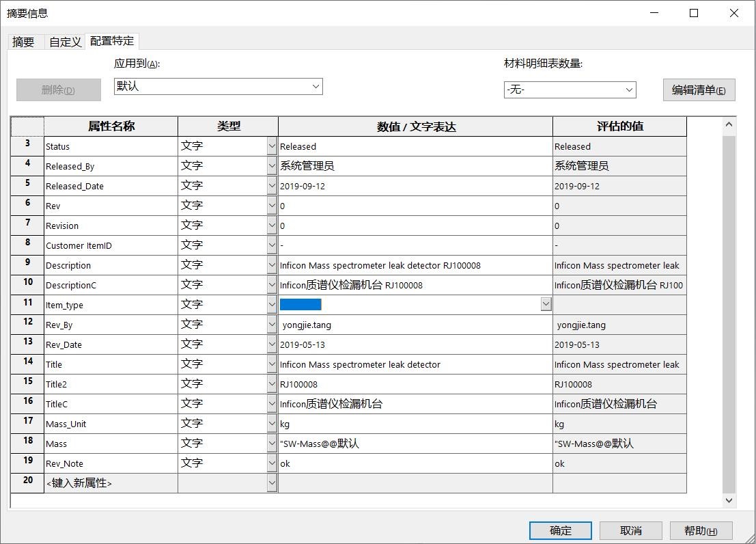Click the Revision property name cell
This screenshot has width=756, height=544.
(111, 226)
